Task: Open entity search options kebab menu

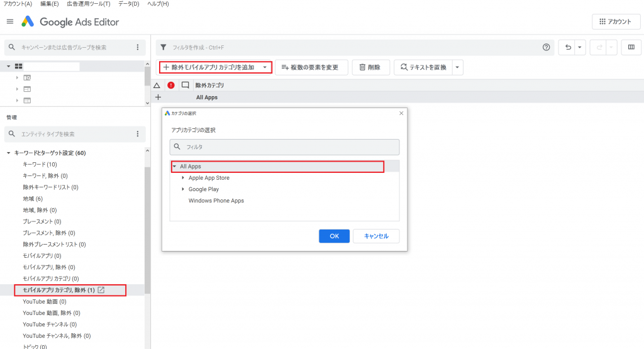Action: click(x=138, y=134)
